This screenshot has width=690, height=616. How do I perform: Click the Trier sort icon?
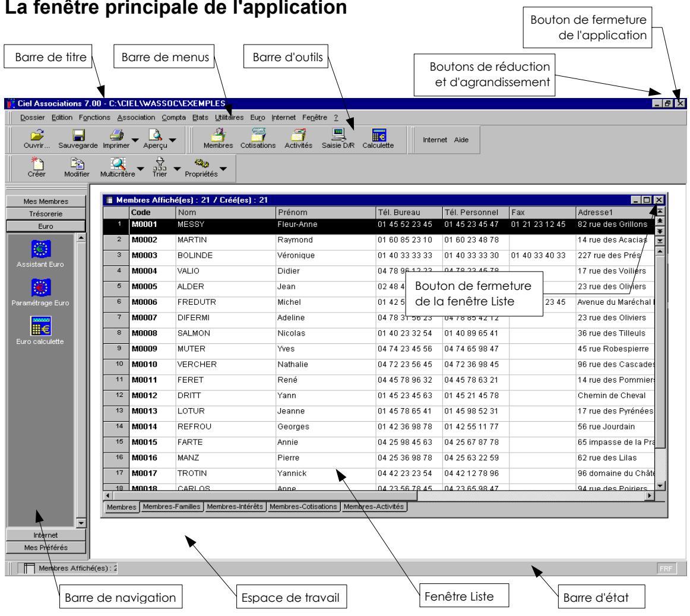[160, 163]
